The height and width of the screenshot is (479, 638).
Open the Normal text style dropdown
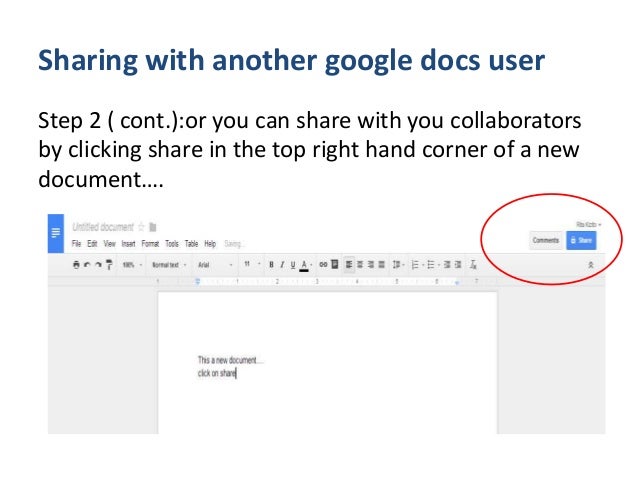coord(169,265)
